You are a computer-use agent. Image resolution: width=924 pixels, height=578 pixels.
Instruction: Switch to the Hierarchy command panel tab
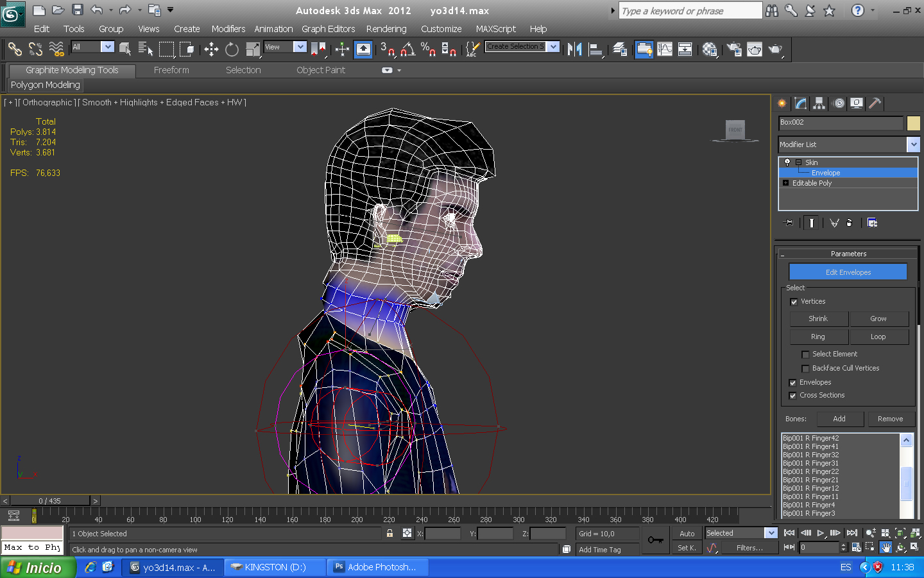(x=819, y=103)
